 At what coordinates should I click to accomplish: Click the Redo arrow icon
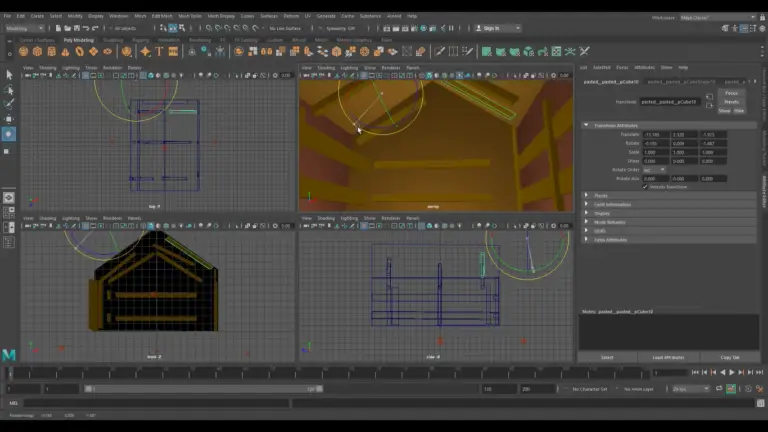point(95,28)
